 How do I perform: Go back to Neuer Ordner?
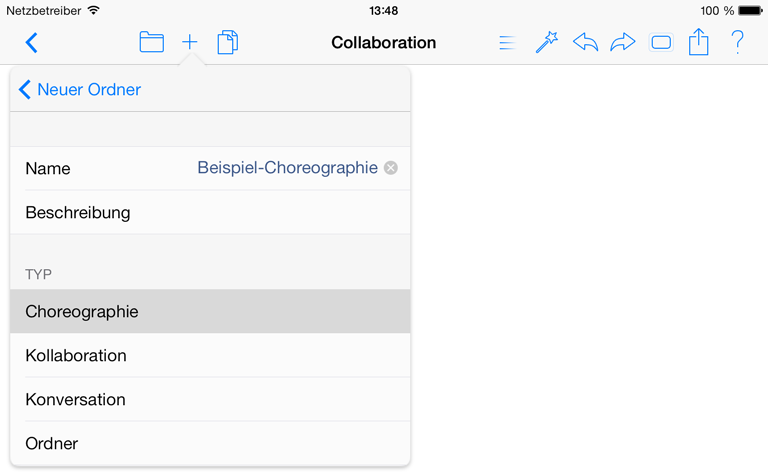80,90
